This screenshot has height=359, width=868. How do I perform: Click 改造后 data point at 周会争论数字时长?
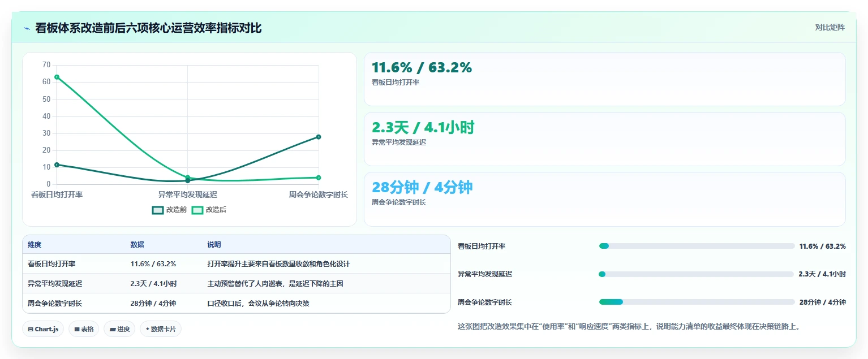point(319,178)
